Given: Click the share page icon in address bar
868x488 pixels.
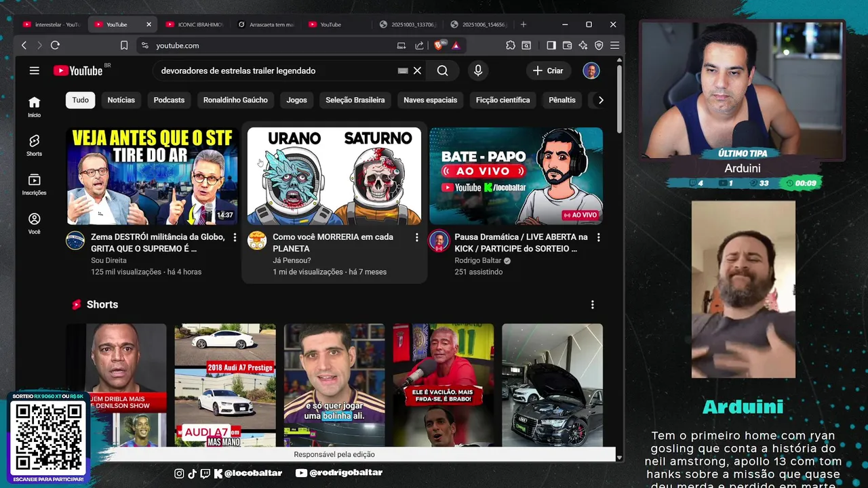Looking at the screenshot, I should click(x=419, y=45).
